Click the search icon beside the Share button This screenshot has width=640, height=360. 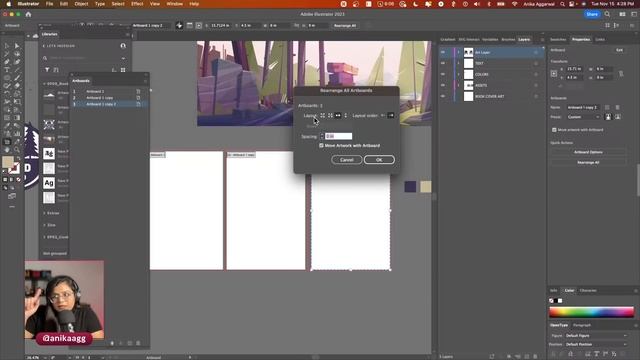pyautogui.click(x=607, y=14)
